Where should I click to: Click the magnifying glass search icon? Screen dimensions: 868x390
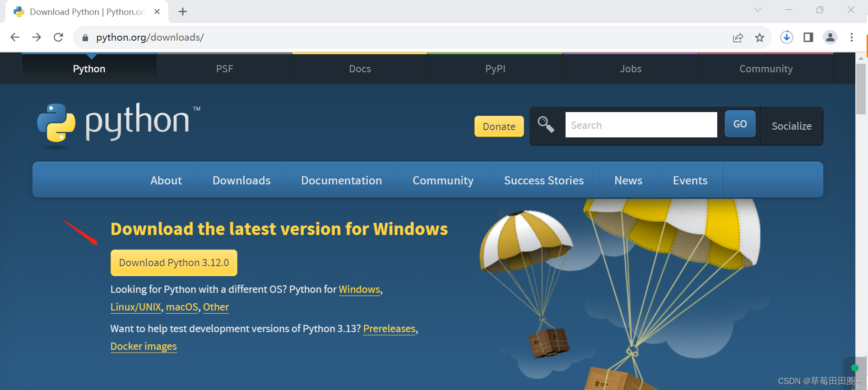(x=546, y=124)
